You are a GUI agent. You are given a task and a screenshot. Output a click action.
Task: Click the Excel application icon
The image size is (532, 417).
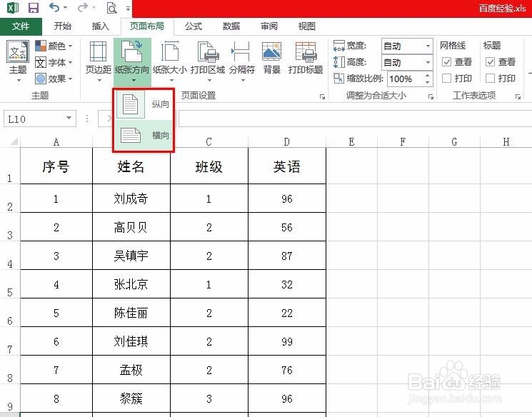tap(13, 7)
